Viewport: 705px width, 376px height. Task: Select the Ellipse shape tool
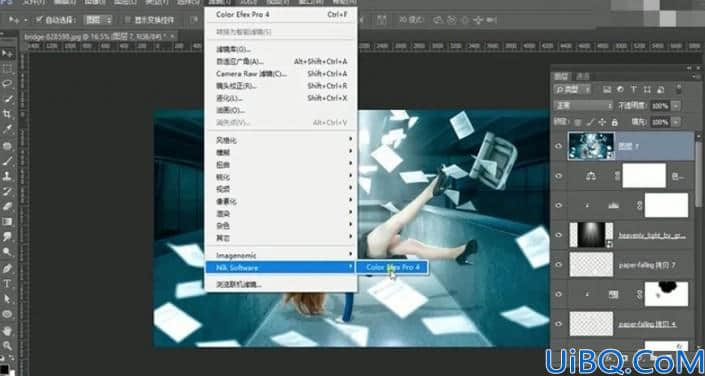point(7,314)
